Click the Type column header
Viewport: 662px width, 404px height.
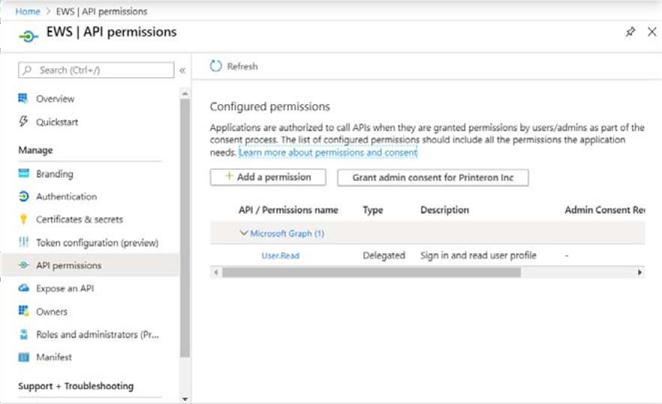[373, 210]
